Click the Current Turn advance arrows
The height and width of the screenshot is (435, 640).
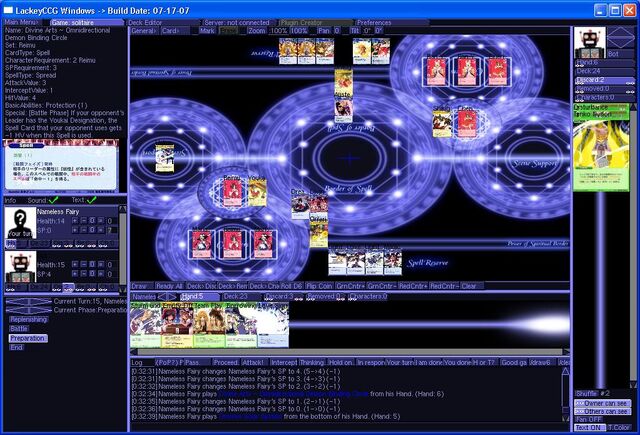click(29, 302)
